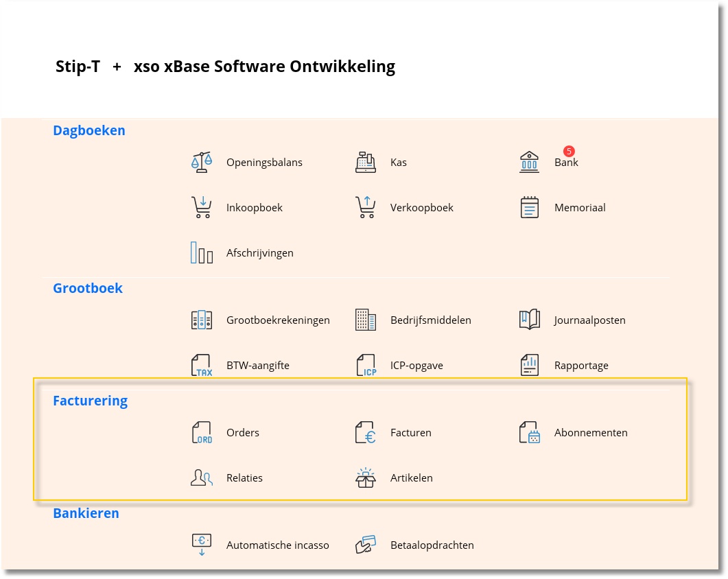Open the Artikelen box icon

point(366,477)
